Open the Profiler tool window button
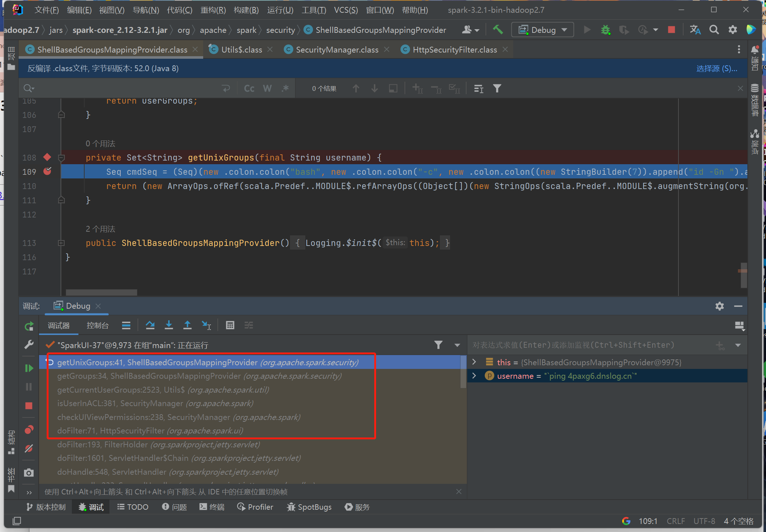This screenshot has height=532, width=766. pyautogui.click(x=255, y=507)
